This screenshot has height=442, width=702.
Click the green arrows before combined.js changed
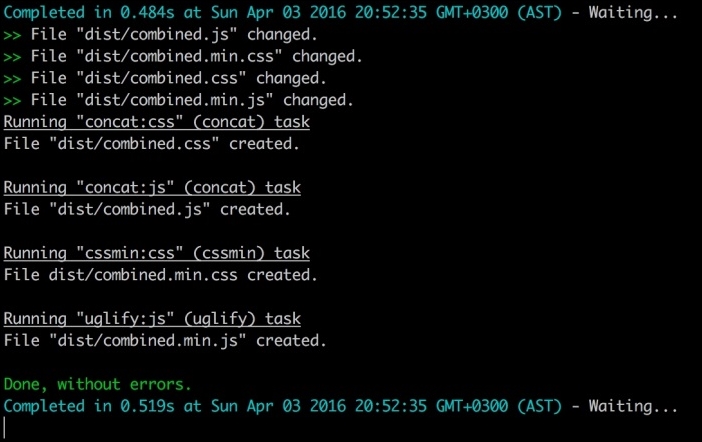pyautogui.click(x=13, y=35)
